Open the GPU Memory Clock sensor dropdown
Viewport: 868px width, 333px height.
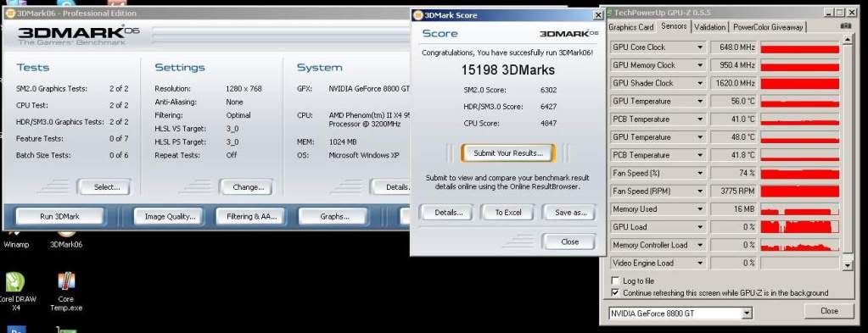[700, 65]
